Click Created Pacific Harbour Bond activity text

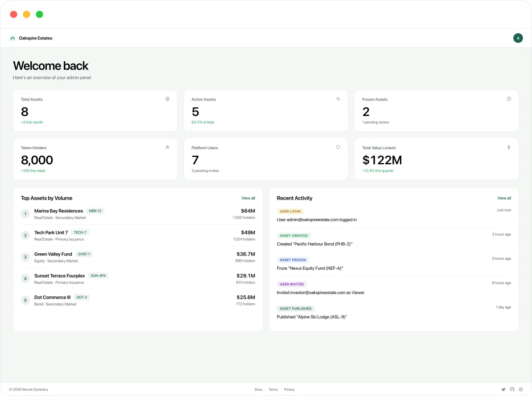coord(314,244)
